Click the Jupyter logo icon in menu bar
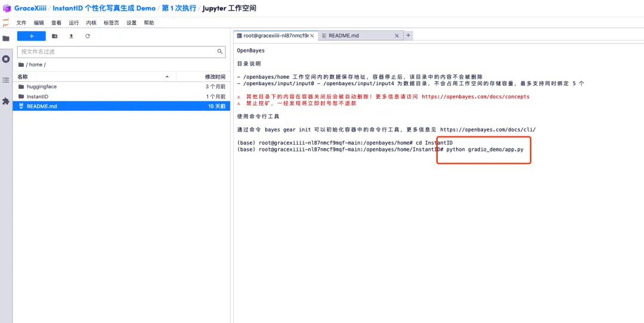The height and width of the screenshot is (323, 644). 5,23
